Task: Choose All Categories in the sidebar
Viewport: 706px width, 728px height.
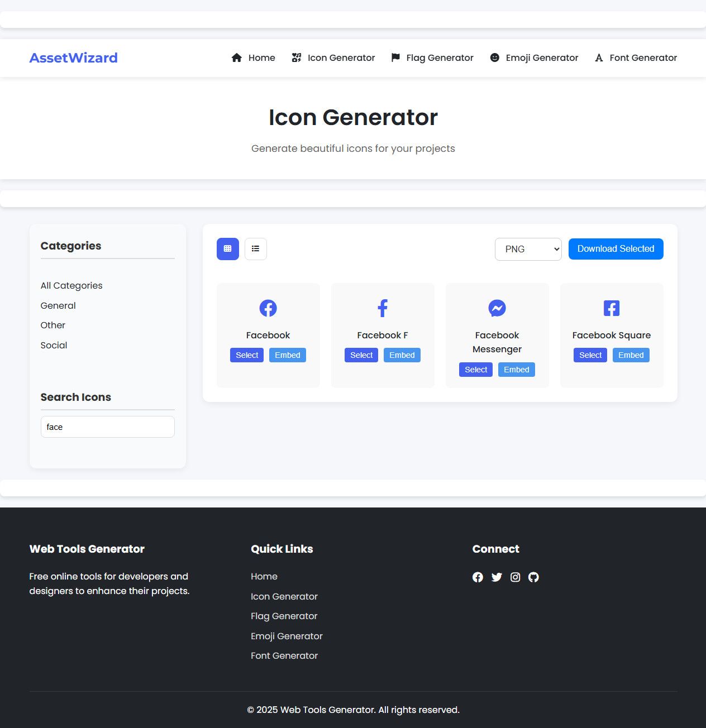Action: click(71, 285)
